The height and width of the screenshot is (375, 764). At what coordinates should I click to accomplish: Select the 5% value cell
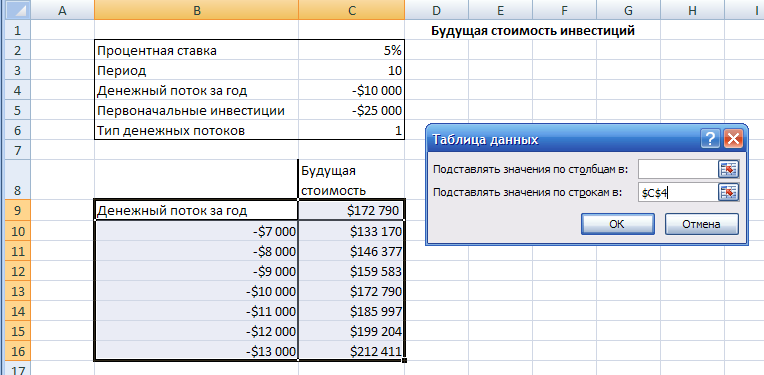(351, 50)
